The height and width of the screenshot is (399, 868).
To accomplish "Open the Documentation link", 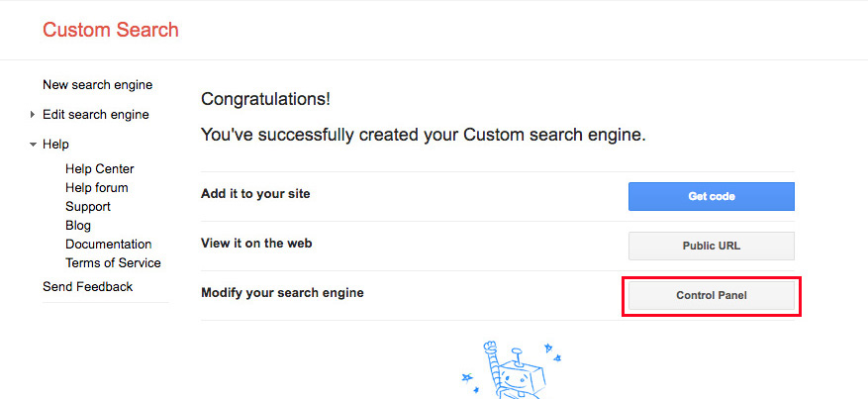I will tap(109, 244).
